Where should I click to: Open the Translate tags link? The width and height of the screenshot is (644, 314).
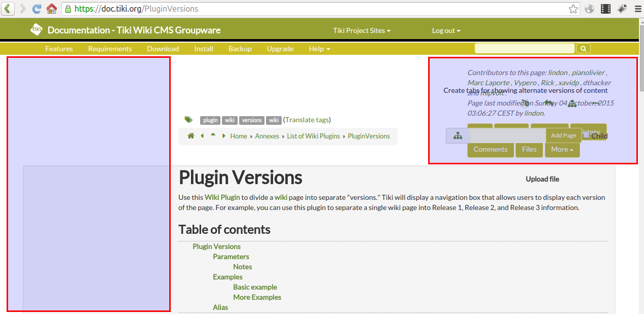(x=308, y=120)
